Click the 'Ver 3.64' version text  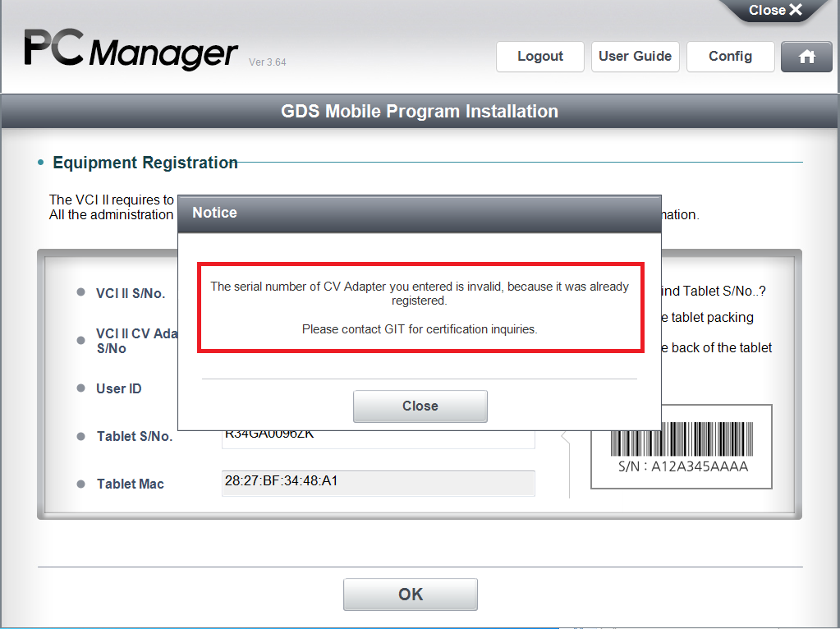click(x=268, y=62)
